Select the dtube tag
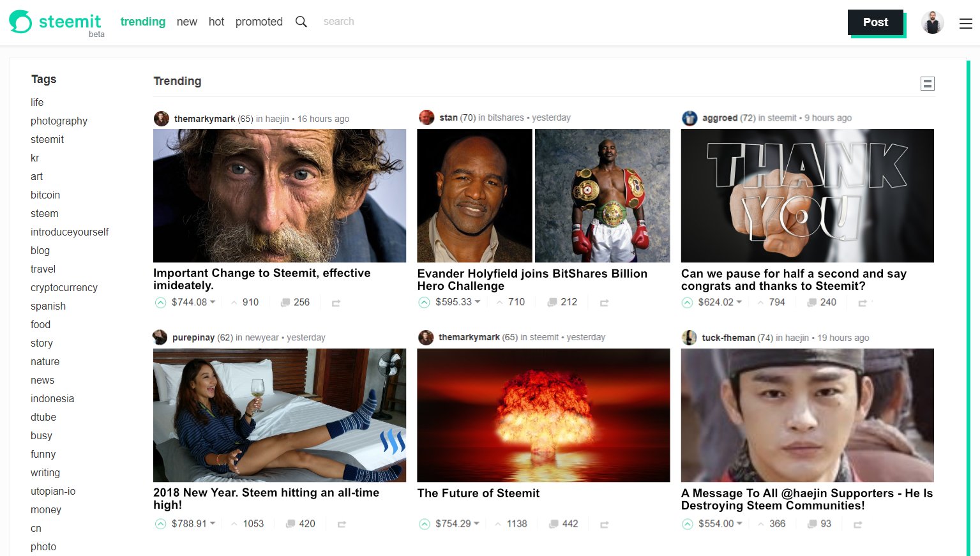This screenshot has width=980, height=556. 43,417
